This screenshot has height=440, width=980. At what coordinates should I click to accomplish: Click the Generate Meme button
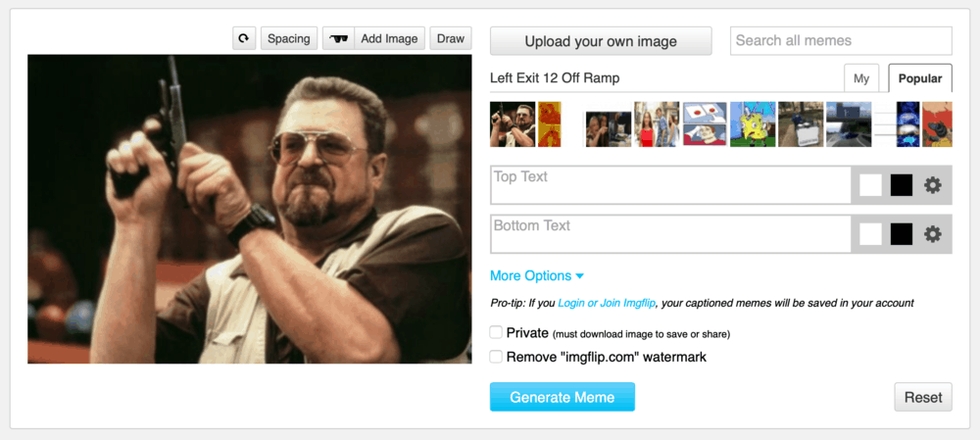click(563, 397)
